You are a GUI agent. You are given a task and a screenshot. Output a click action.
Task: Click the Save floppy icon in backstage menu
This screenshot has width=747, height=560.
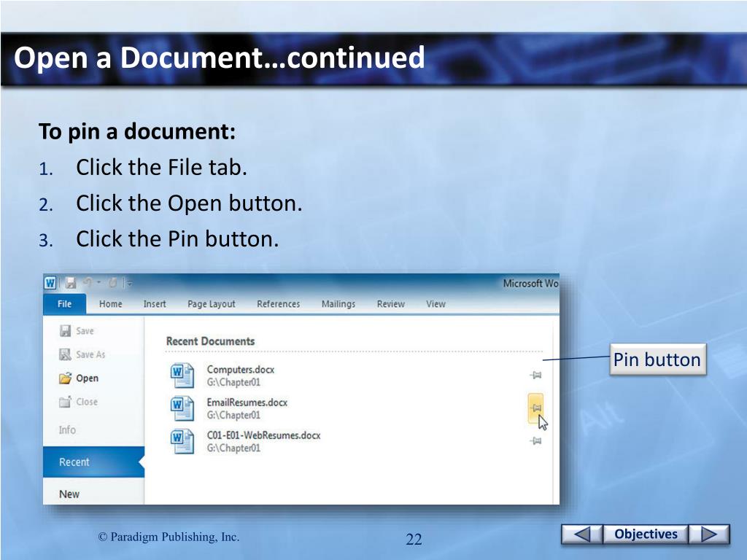65,331
